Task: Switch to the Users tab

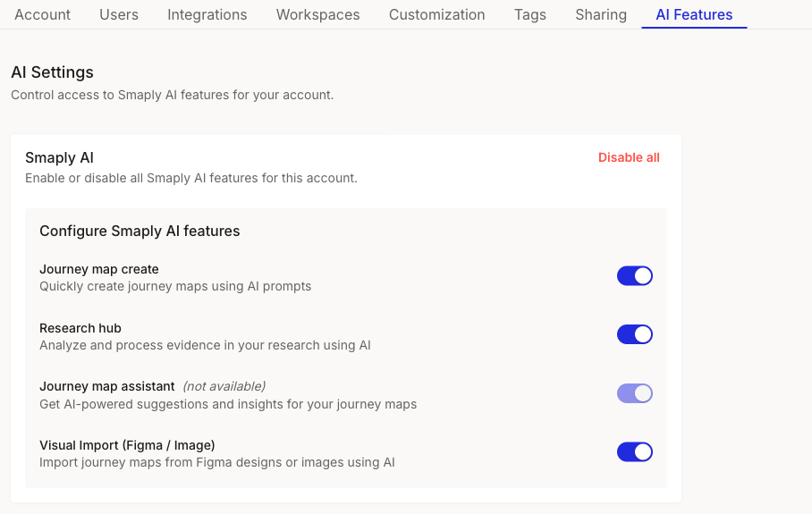Action: pyautogui.click(x=119, y=14)
